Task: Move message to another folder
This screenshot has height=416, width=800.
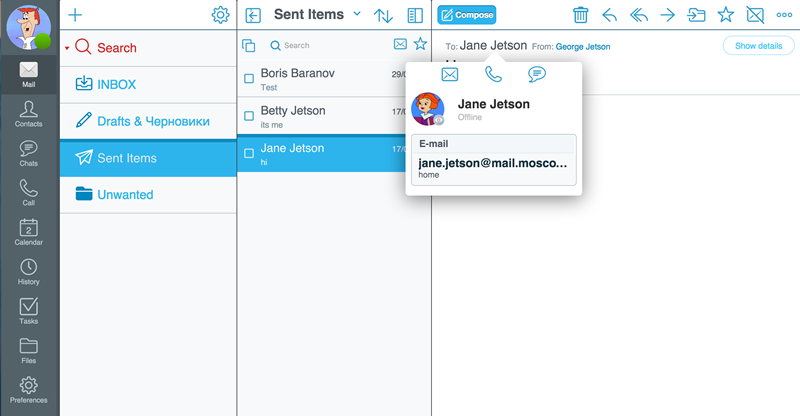Action: (696, 15)
